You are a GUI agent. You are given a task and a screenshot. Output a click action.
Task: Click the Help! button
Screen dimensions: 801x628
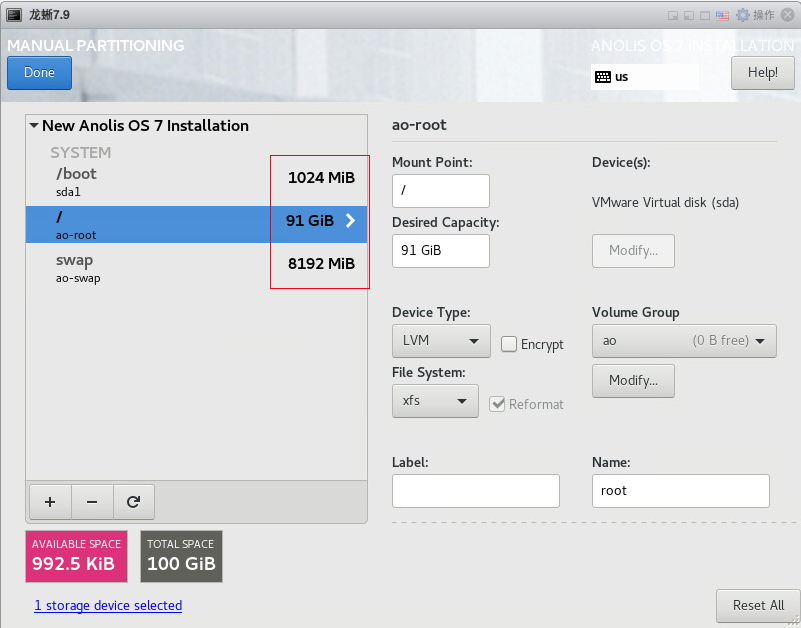(x=762, y=73)
